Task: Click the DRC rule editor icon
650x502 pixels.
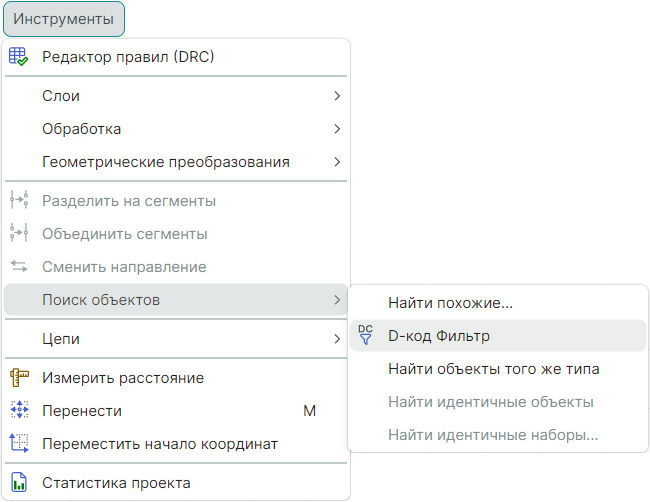Action: pos(19,57)
